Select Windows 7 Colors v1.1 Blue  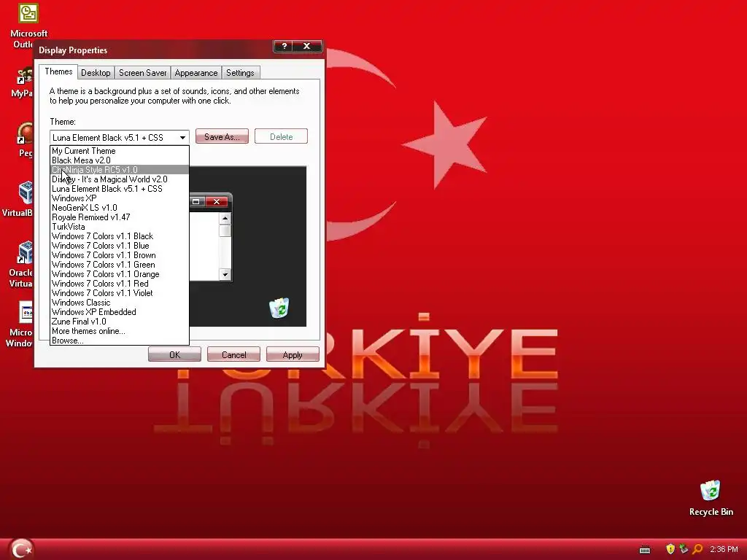120,246
